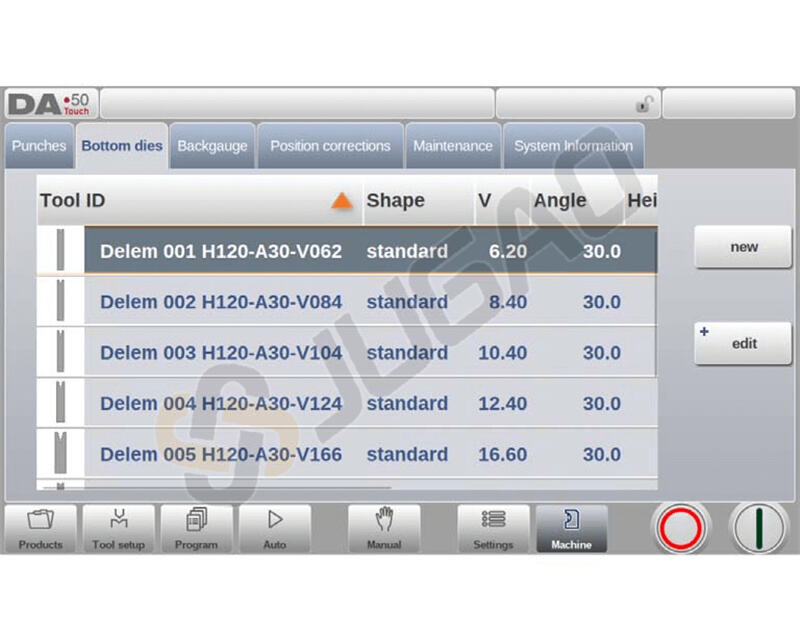Viewport: 800px width, 640px height.
Task: Open the Position corrections tab
Action: point(330,146)
